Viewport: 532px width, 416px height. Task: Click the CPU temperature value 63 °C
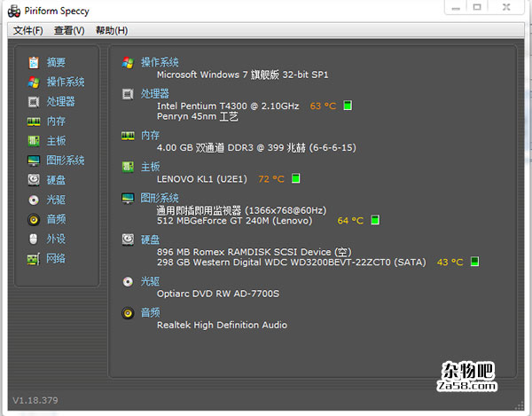323,106
